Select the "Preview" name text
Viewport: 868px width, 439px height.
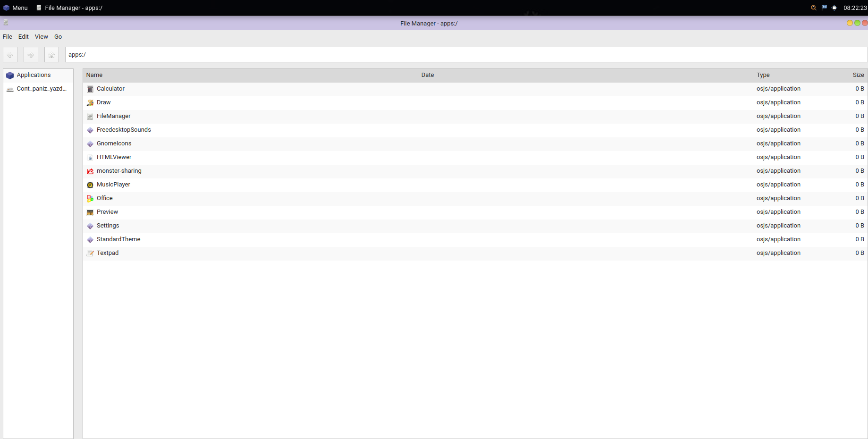[108, 212]
